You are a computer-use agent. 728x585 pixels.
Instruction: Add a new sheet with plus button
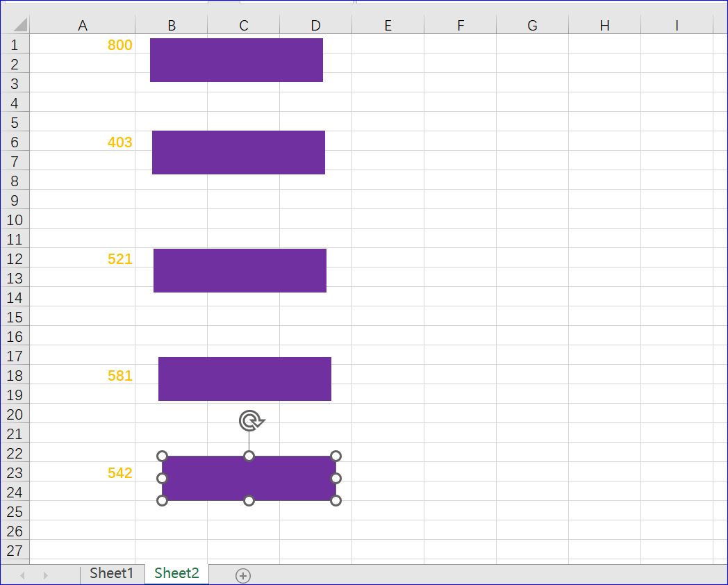(x=243, y=576)
